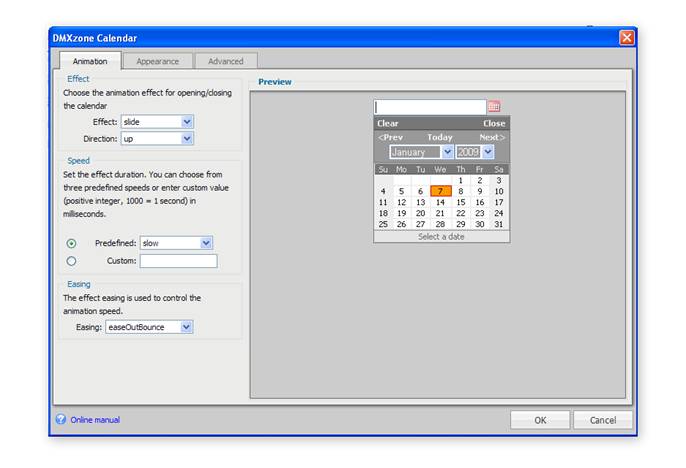Screen dimensions: 686x468
Task: Click the help icon beside Online manual
Action: (61, 419)
